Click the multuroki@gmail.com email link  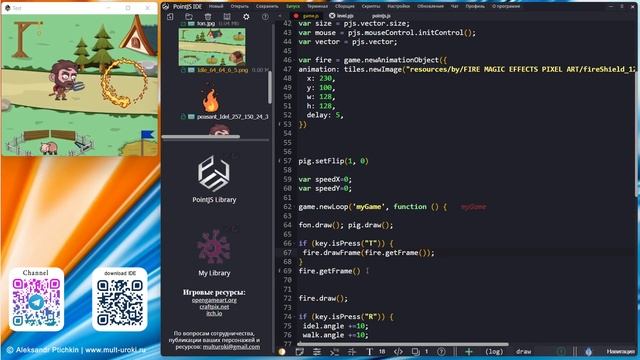point(231,347)
